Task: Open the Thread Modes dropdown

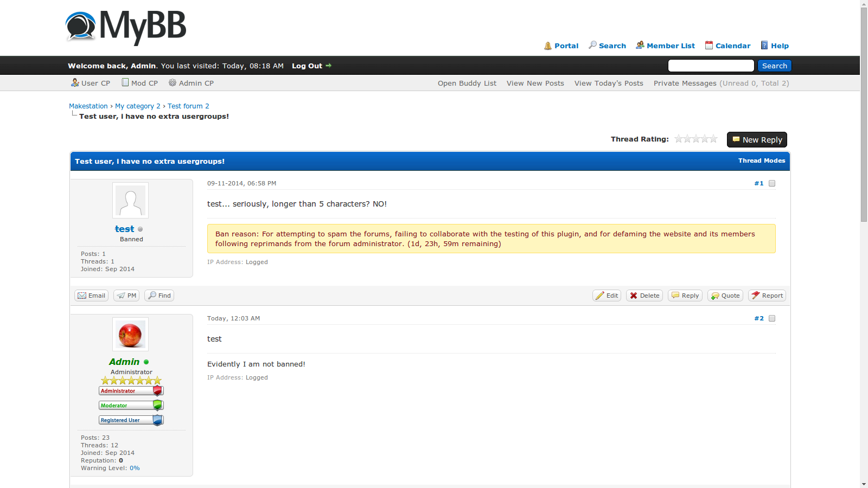Action: (761, 161)
